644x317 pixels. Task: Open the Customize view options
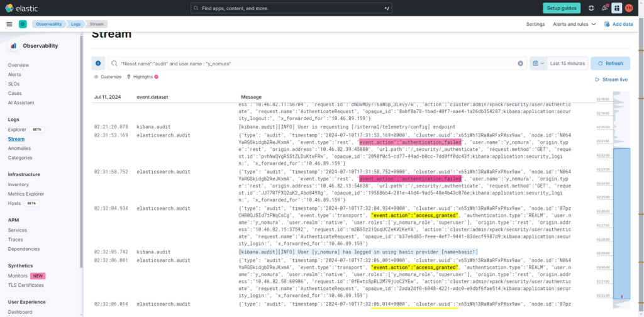108,77
